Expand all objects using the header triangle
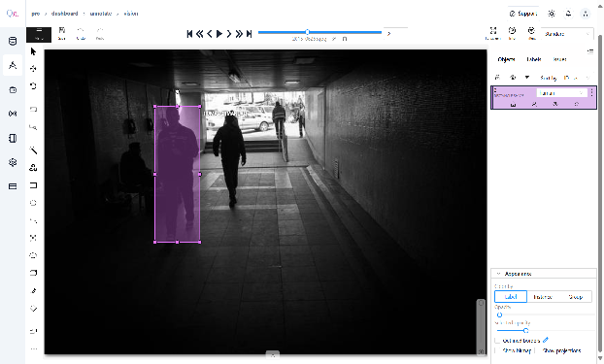604x364 pixels. click(x=527, y=78)
